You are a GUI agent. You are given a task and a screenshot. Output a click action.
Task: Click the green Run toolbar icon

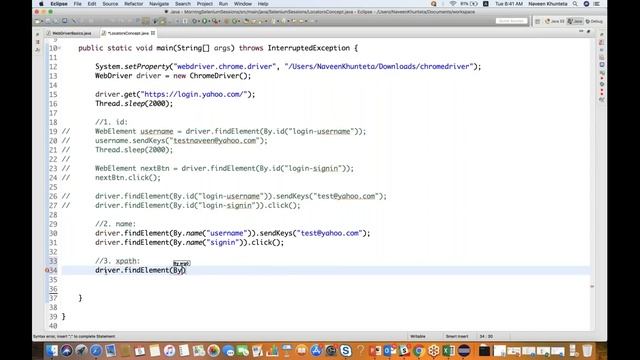click(205, 21)
